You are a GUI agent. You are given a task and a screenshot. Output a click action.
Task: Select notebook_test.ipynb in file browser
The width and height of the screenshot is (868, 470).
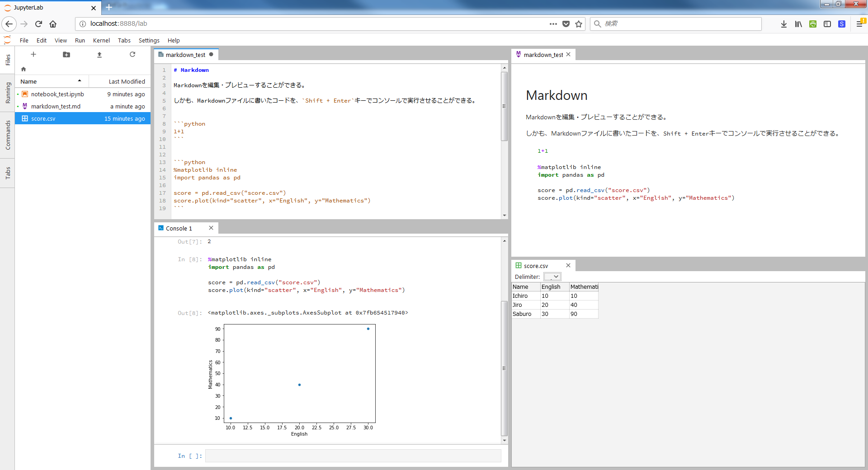click(83, 94)
